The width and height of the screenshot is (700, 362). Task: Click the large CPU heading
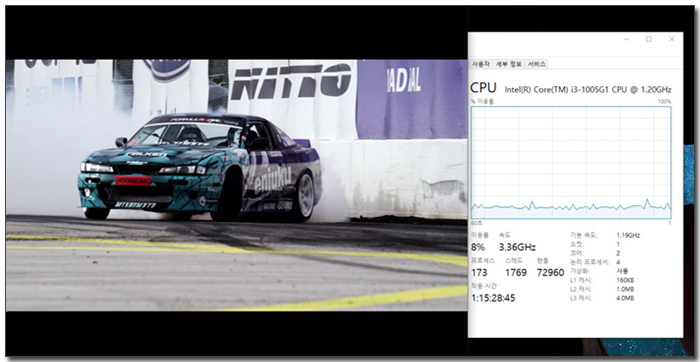pos(483,88)
